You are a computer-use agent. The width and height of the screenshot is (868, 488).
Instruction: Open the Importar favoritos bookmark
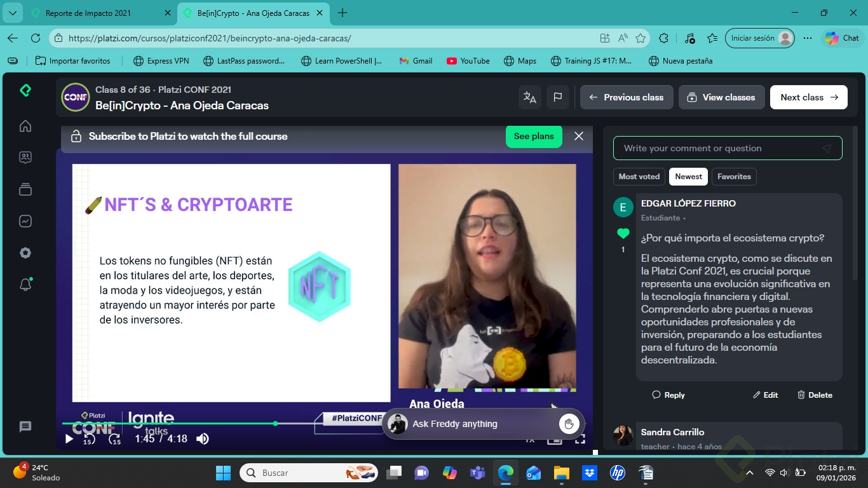click(73, 61)
